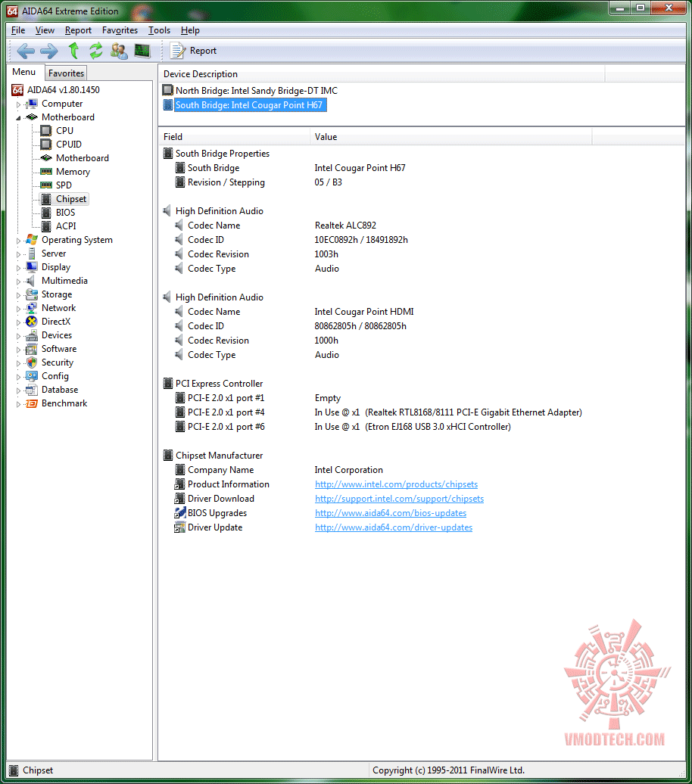Select the Chipset tree item

point(70,199)
